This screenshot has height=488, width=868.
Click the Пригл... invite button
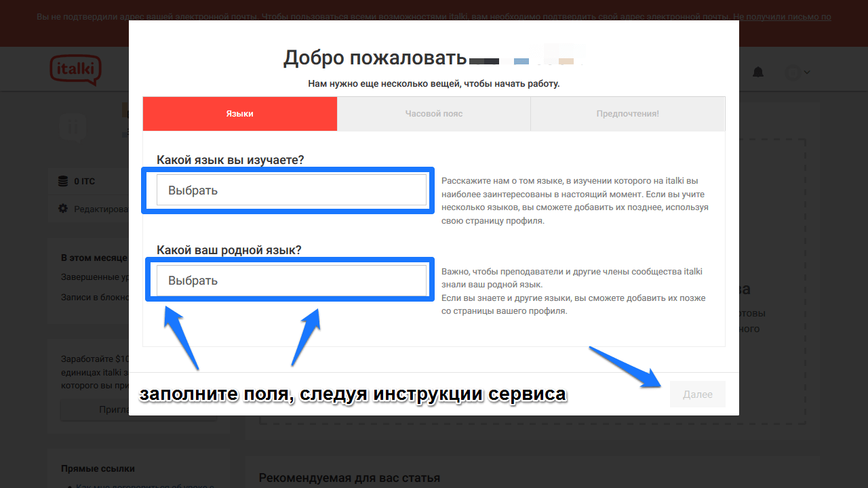[94, 409]
